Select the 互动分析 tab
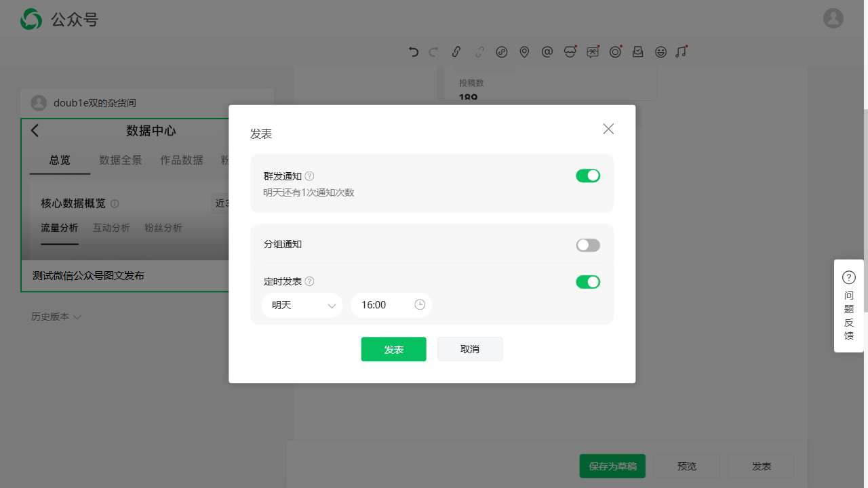Image resolution: width=868 pixels, height=488 pixels. tap(111, 228)
